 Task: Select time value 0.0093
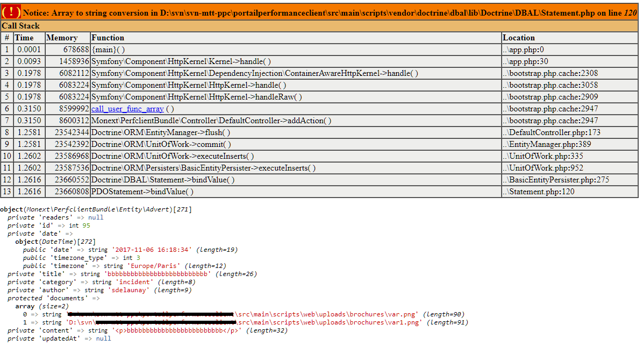click(29, 62)
